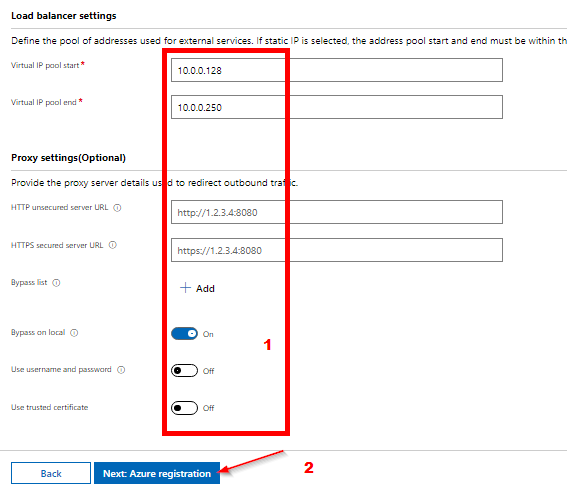The height and width of the screenshot is (492, 567).
Task: Click the On label beside Bypass on local
Action: tap(208, 334)
